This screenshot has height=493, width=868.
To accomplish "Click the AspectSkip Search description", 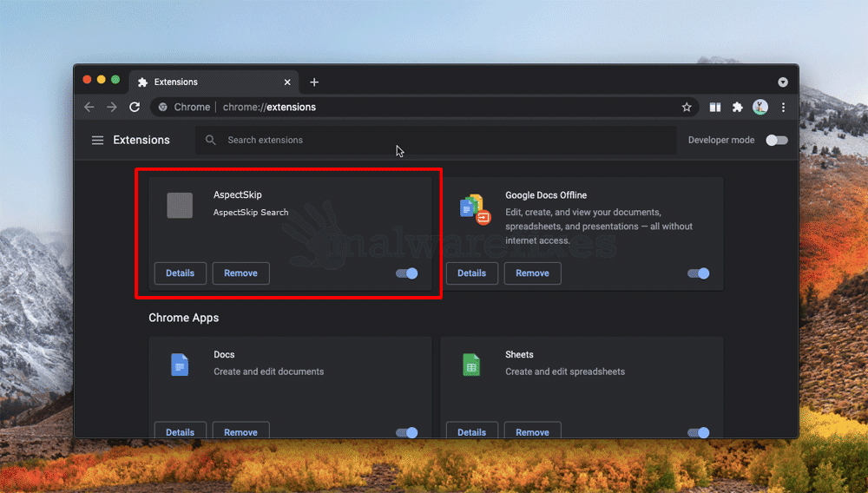I will 251,213.
